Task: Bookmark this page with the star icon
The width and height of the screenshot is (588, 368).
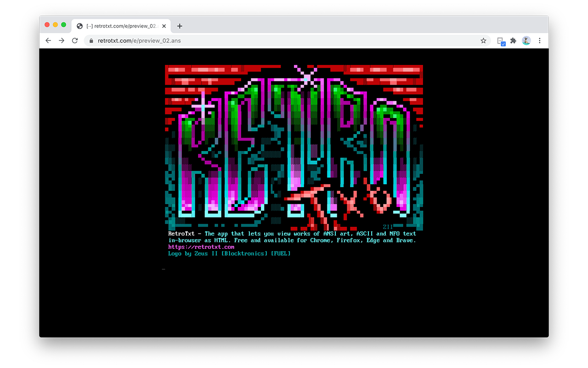Action: tap(483, 40)
